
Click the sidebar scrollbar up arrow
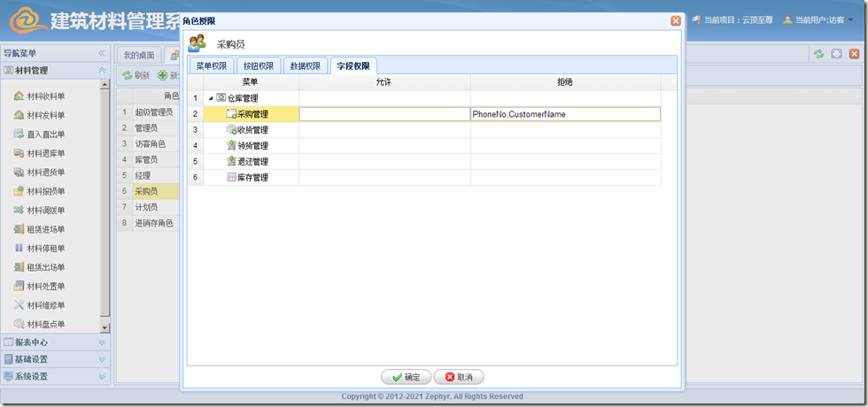click(x=105, y=85)
